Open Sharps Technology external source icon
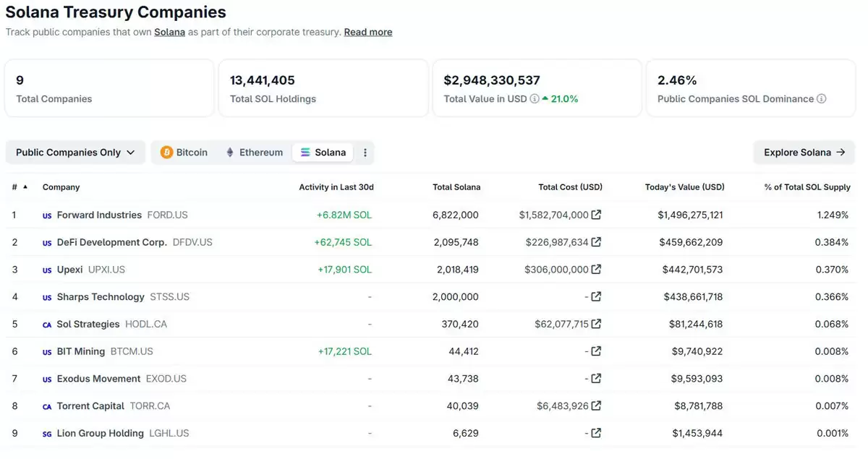868x459 pixels. [x=596, y=296]
